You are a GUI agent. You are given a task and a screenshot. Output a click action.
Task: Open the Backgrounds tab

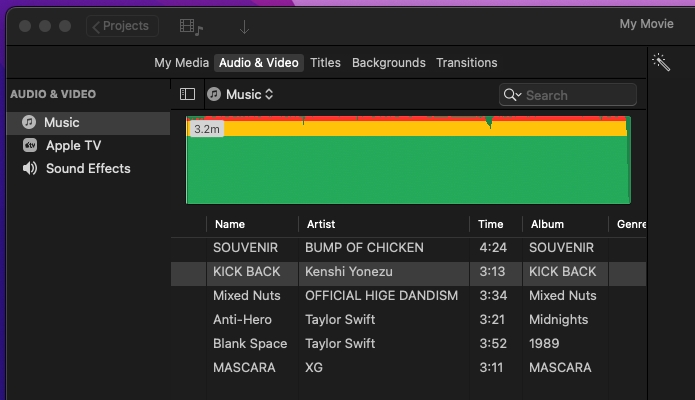[389, 63]
